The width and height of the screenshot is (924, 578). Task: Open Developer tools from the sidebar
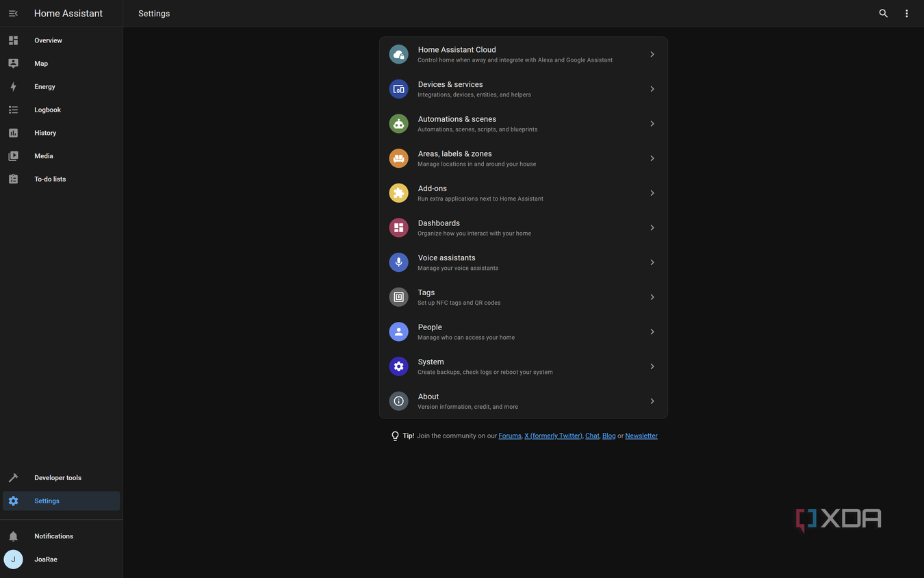pos(57,478)
